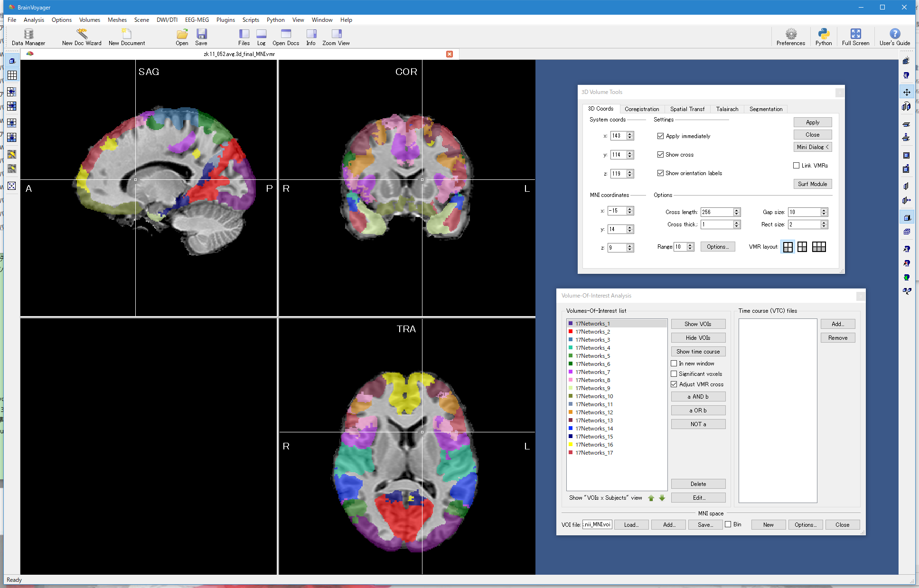Image resolution: width=919 pixels, height=588 pixels.
Task: Step the system y coordinate spinner
Action: [630, 155]
